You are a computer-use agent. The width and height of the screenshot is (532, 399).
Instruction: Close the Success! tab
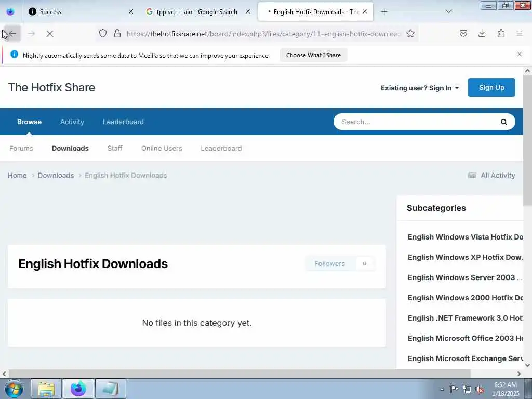(131, 11)
